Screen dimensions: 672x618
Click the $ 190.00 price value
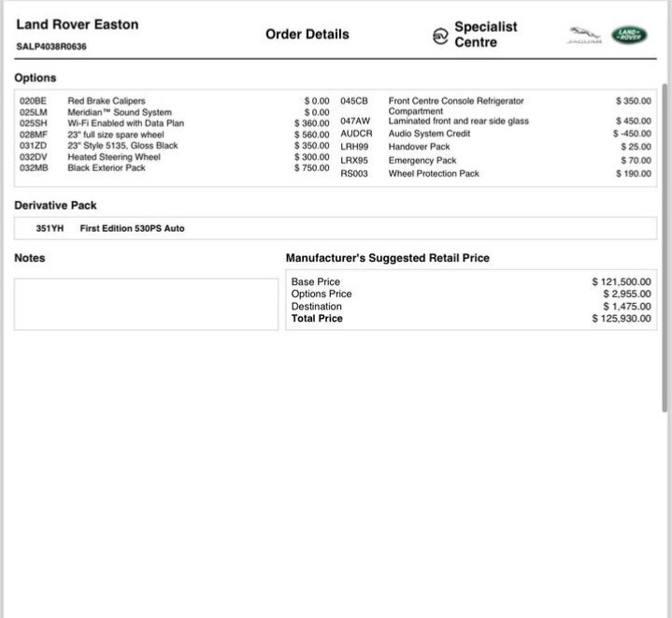(634, 174)
